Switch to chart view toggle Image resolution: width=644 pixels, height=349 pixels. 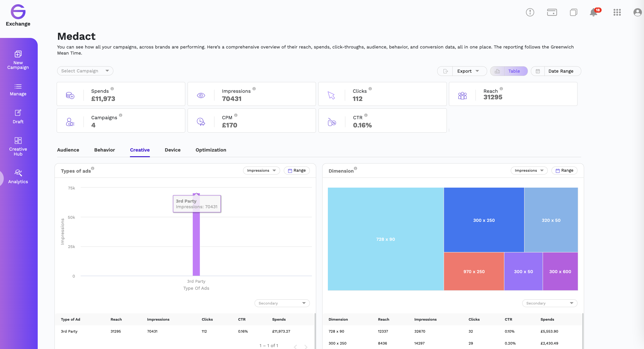click(x=497, y=71)
